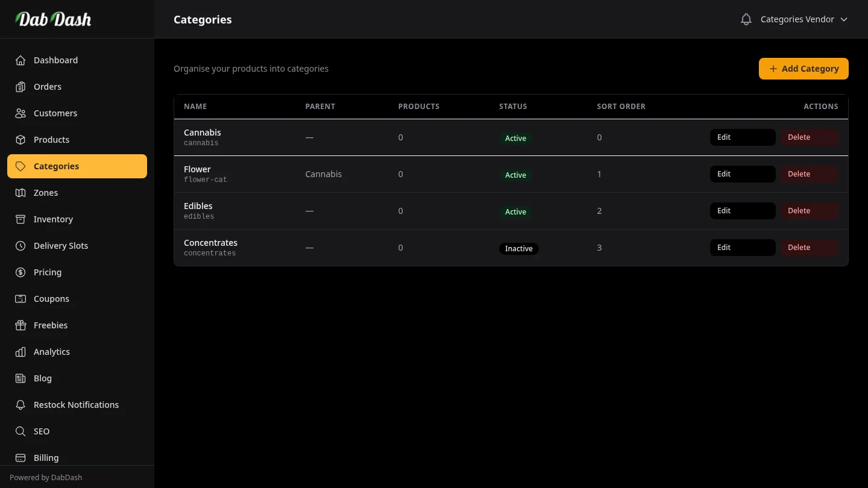This screenshot has width=868, height=488.
Task: Open the notifications bell
Action: [x=746, y=19]
